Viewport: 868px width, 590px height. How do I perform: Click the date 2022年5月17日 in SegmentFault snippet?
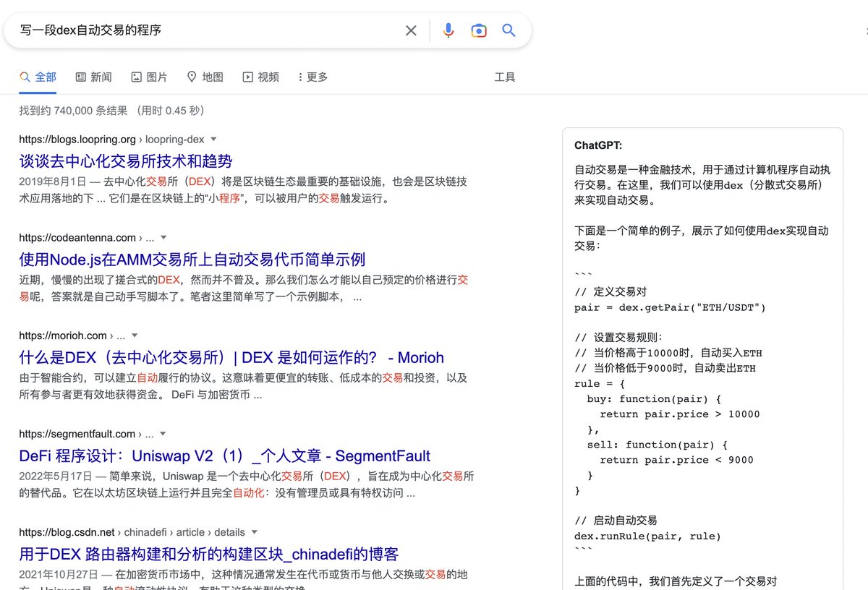55,476
